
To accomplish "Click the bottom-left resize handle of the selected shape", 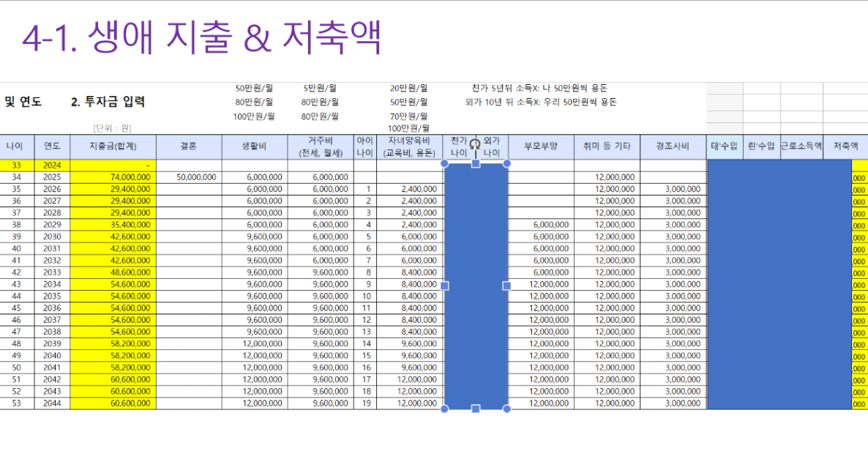I will click(444, 409).
